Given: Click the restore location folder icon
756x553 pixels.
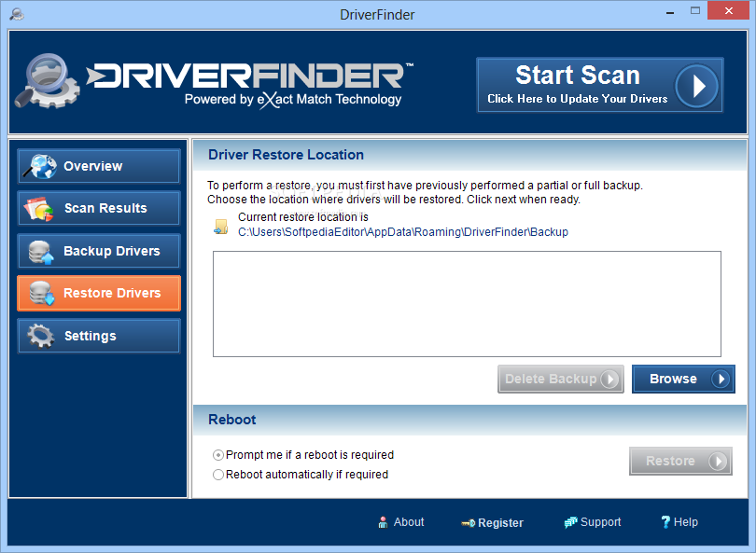Looking at the screenshot, I should (221, 227).
